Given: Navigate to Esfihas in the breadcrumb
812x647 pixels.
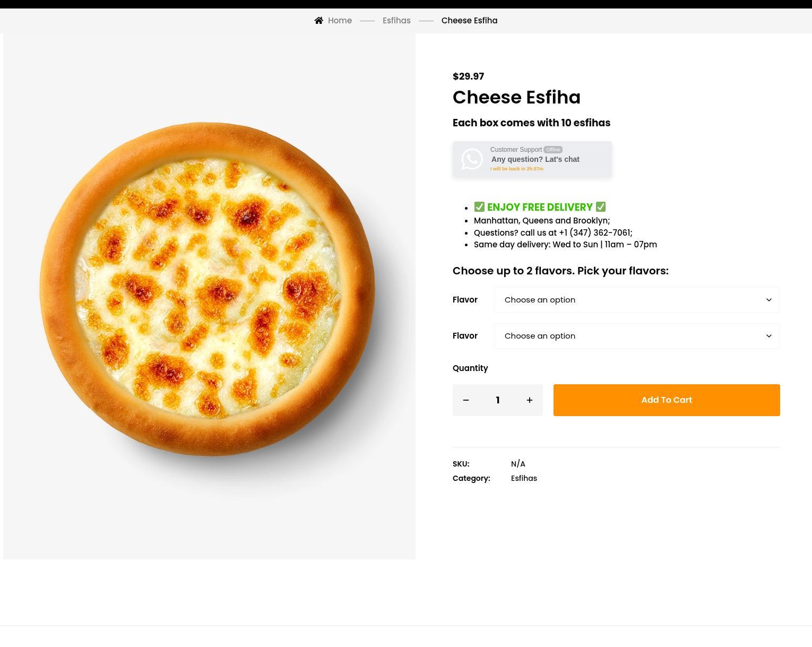Looking at the screenshot, I should (x=396, y=21).
